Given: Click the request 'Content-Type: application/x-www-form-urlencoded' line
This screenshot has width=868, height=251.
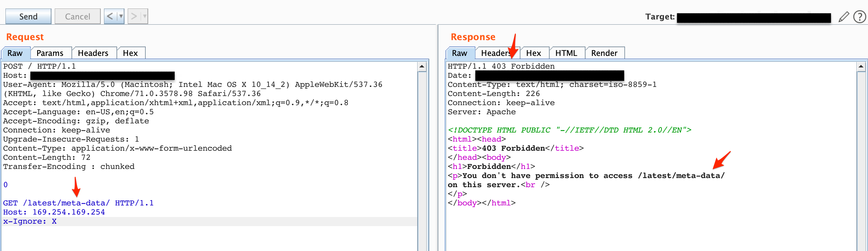Looking at the screenshot, I should [x=117, y=148].
